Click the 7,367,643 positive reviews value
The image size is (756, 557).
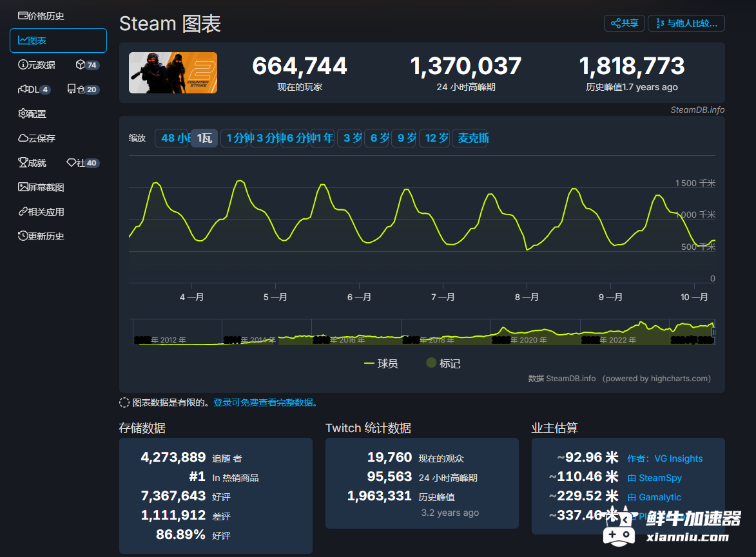(x=173, y=496)
